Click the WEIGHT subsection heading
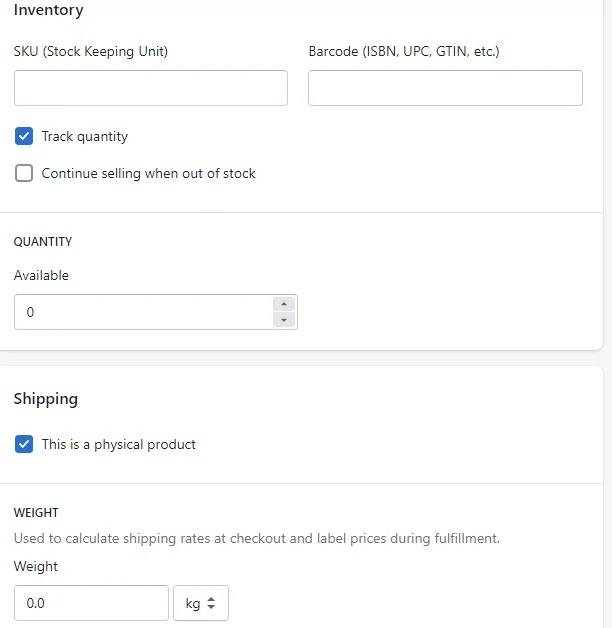This screenshot has height=628, width=612. coord(36,512)
